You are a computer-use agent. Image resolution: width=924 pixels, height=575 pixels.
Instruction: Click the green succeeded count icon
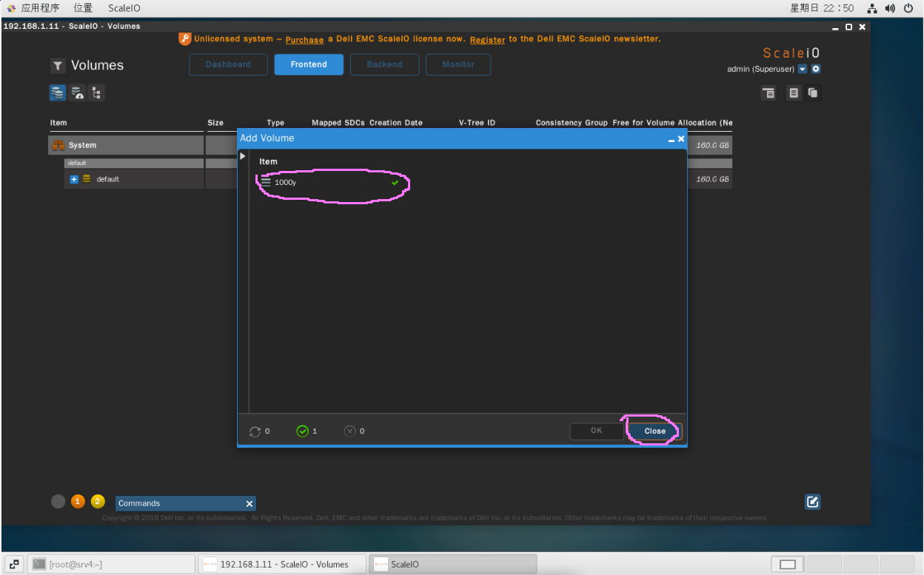(x=302, y=431)
